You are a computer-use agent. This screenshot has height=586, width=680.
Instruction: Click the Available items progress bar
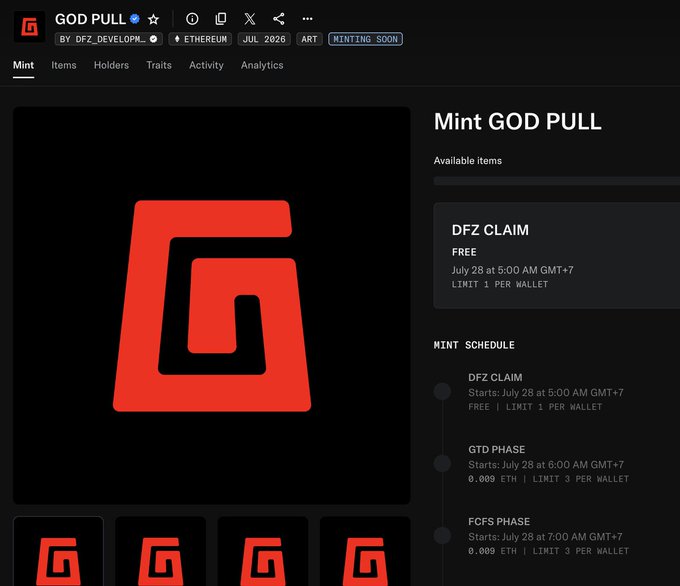click(x=557, y=181)
